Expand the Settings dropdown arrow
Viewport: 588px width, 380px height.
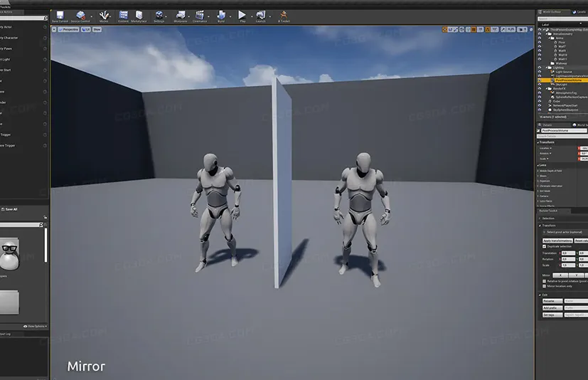166,16
